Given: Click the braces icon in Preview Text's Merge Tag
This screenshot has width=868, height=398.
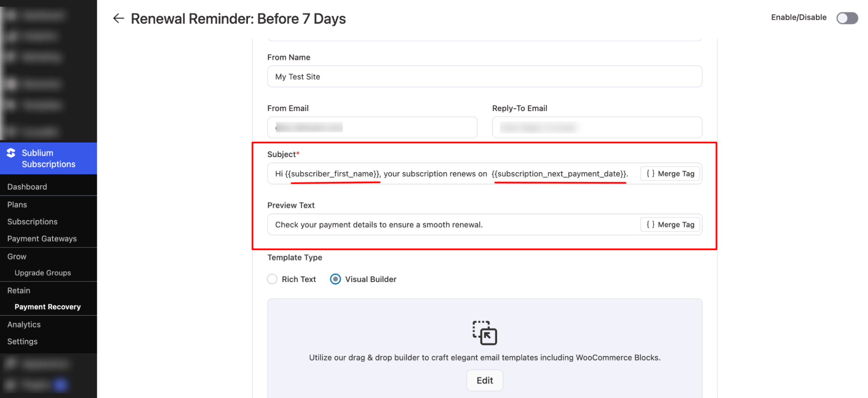Looking at the screenshot, I should [x=650, y=224].
